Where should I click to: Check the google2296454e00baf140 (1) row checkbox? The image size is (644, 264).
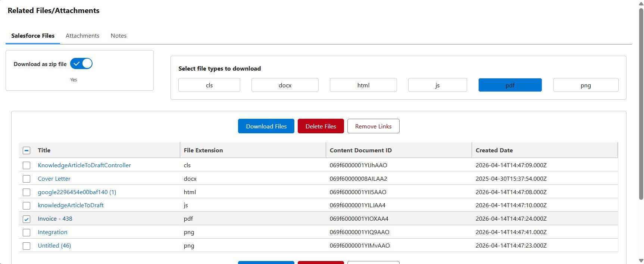[26, 192]
